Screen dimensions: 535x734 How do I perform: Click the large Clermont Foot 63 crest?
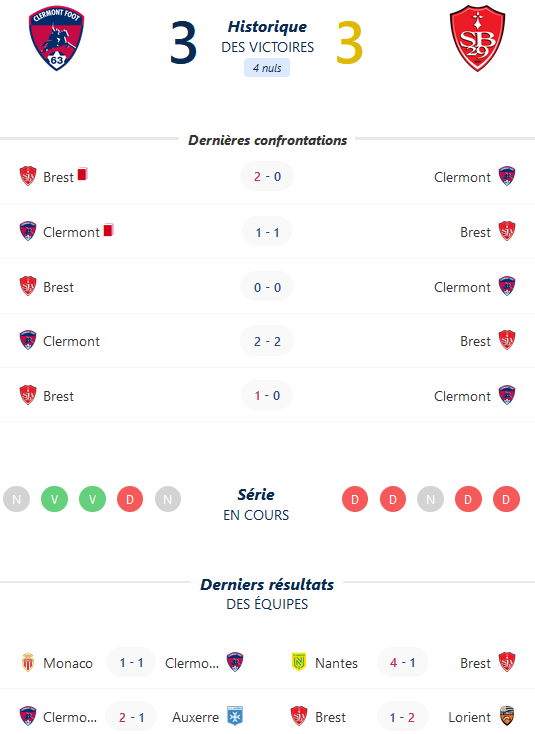coord(56,38)
